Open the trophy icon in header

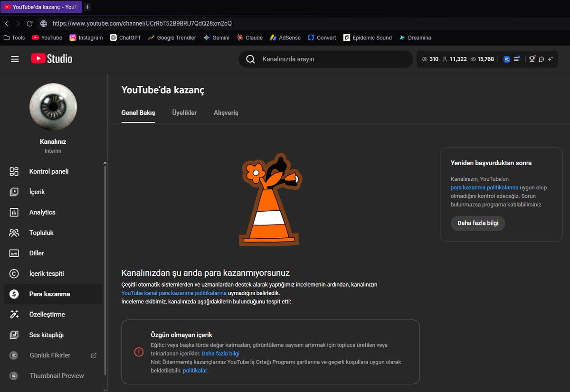[x=532, y=59]
